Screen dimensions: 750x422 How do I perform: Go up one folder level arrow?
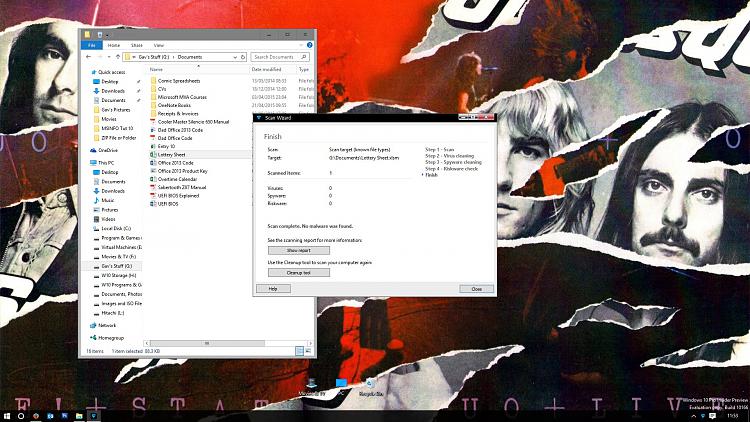point(118,57)
